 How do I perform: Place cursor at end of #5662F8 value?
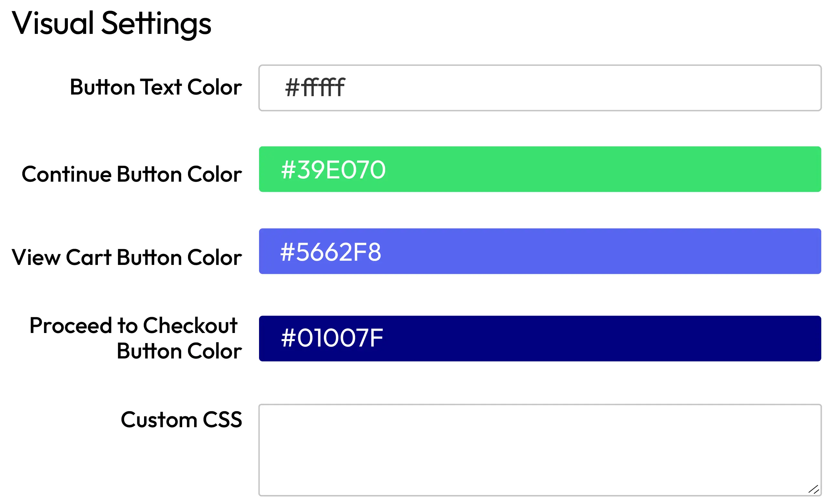(x=382, y=252)
